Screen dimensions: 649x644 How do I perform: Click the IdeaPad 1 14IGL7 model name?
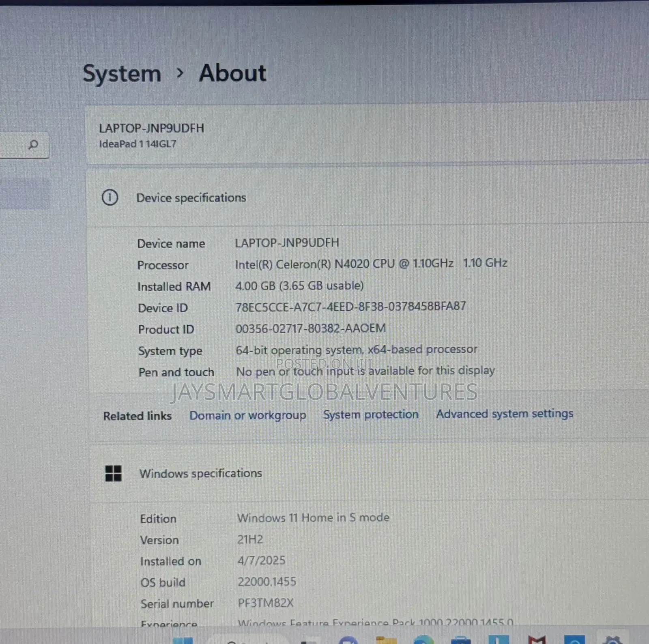[x=138, y=144]
